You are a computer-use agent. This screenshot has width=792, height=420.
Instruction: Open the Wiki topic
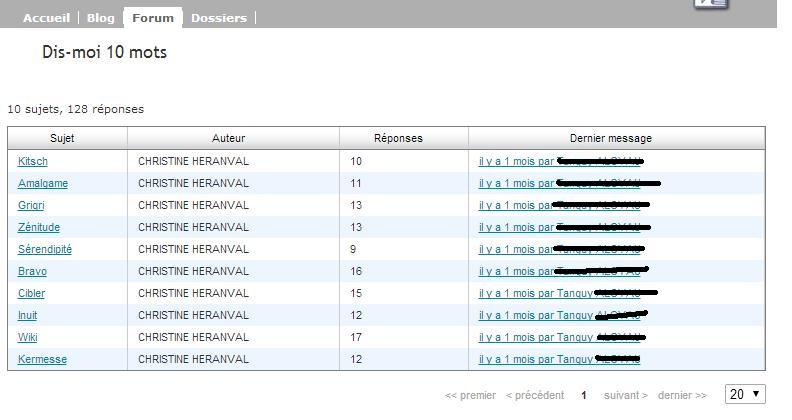click(x=28, y=337)
